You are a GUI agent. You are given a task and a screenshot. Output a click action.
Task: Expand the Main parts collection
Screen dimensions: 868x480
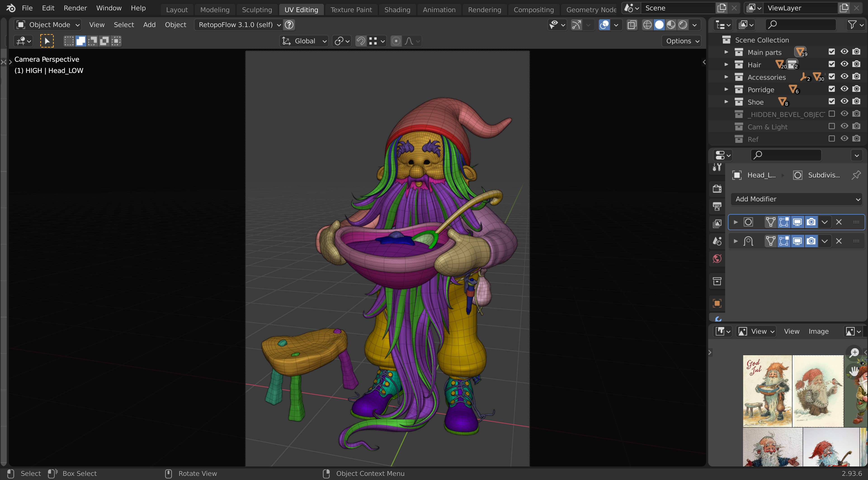point(726,52)
